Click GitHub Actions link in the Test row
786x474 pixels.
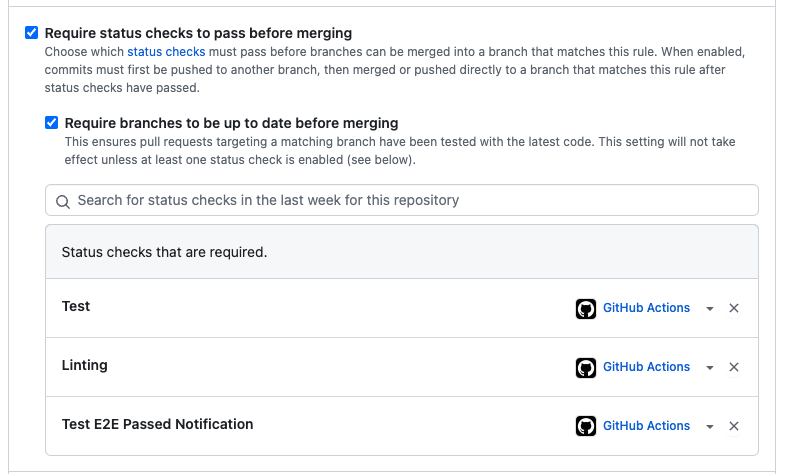click(646, 308)
